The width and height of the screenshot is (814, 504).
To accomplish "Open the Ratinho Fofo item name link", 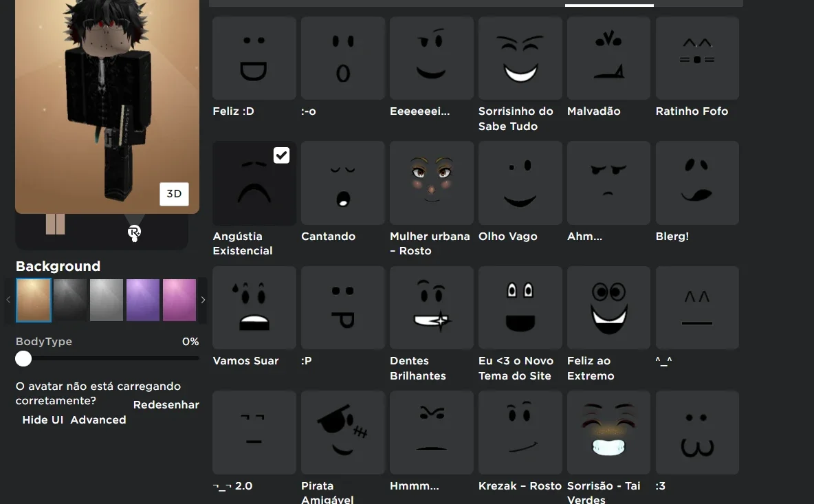I will point(692,111).
